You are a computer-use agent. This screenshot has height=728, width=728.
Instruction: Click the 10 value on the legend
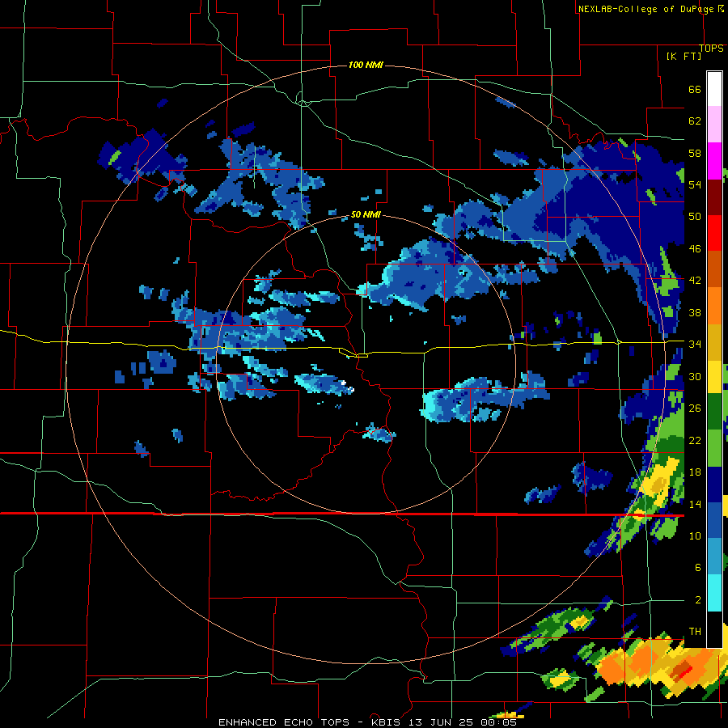tap(695, 535)
